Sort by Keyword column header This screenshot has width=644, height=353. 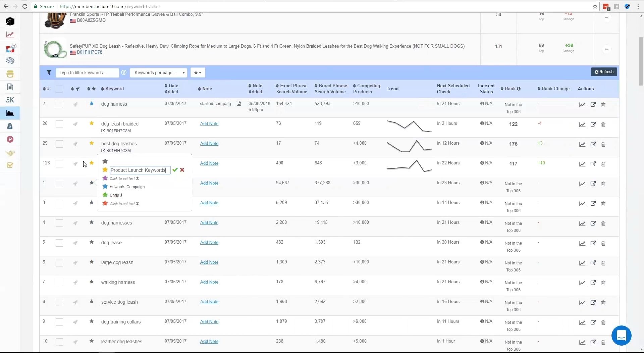(x=112, y=89)
